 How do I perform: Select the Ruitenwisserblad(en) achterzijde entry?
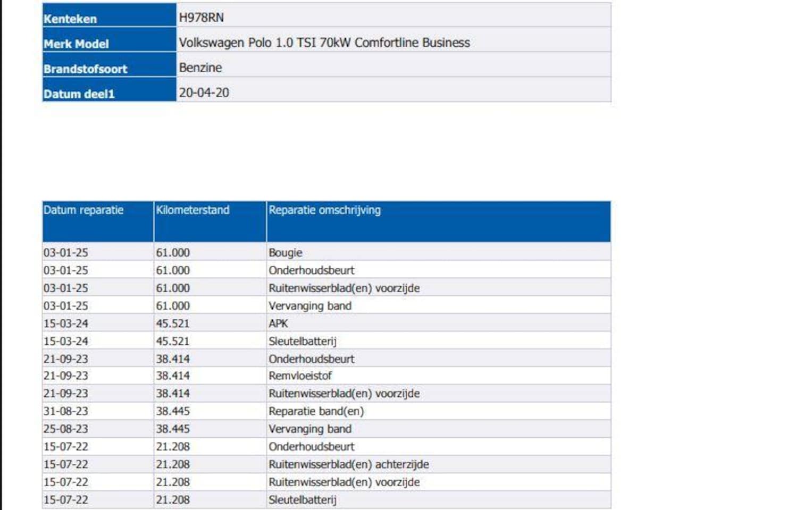point(348,464)
